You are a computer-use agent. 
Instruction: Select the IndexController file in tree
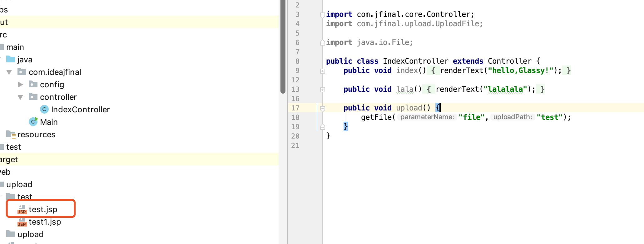pyautogui.click(x=80, y=110)
